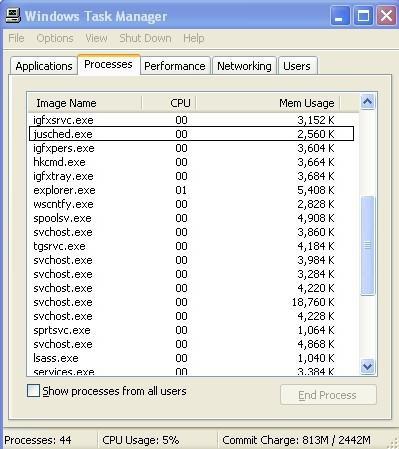Click explorer.exe CPU value 01

tap(181, 190)
